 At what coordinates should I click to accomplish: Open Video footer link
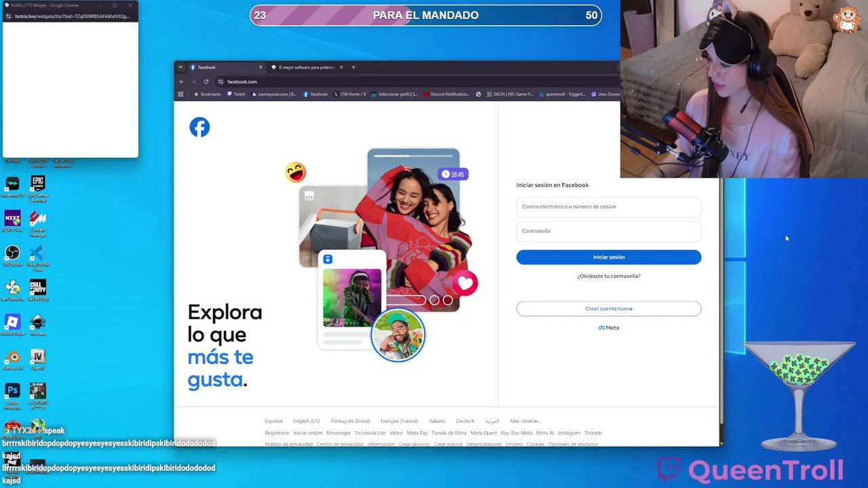396,432
